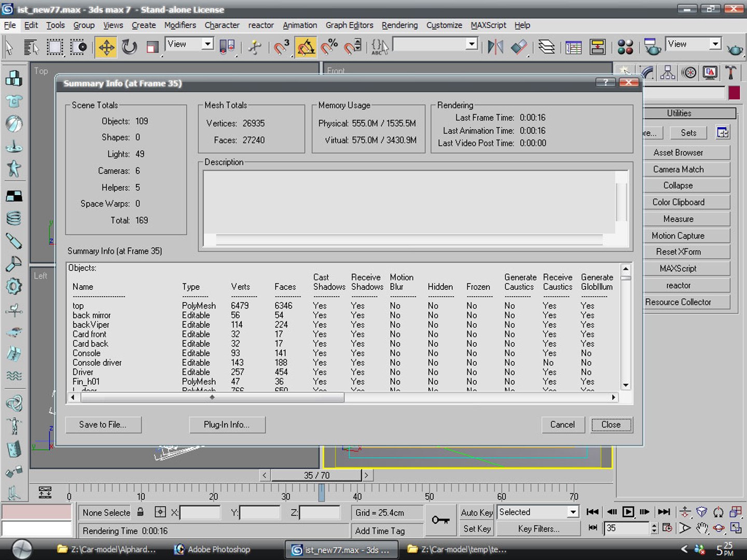Open the named selection sets dropdown
The image size is (747, 560).
pos(435,44)
